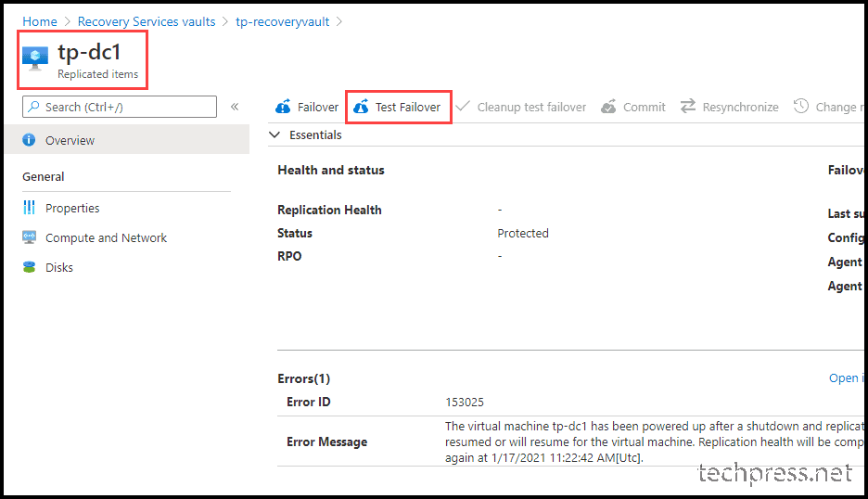Click the Open link beside Errors
868x499 pixels.
point(846,377)
